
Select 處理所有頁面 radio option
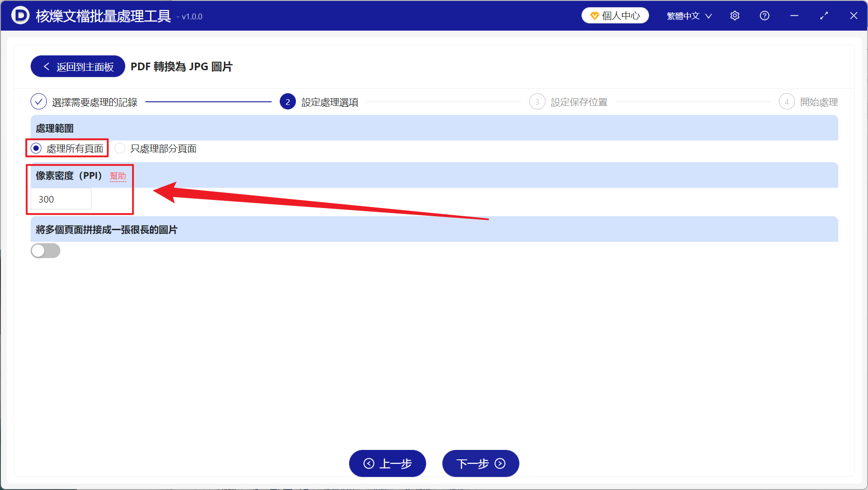(68, 148)
